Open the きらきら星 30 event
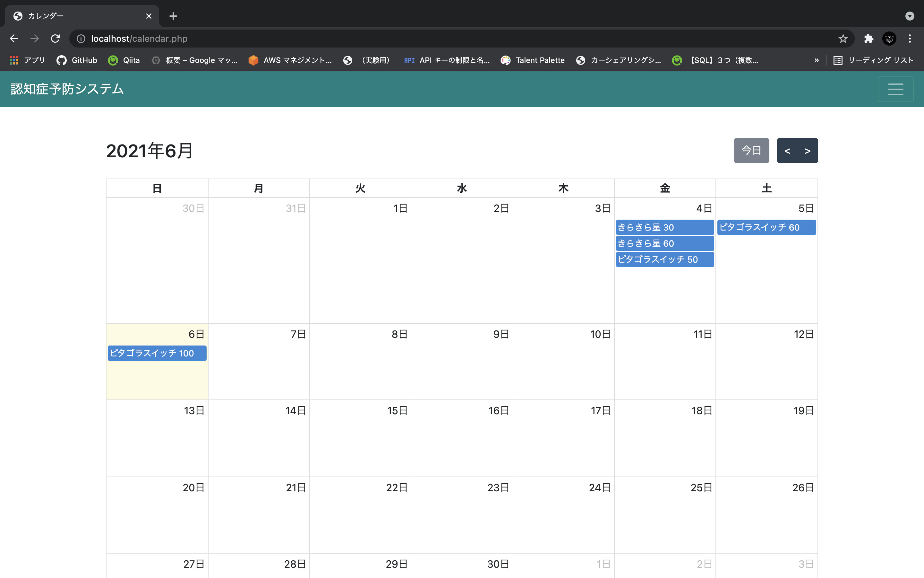 pyautogui.click(x=665, y=227)
